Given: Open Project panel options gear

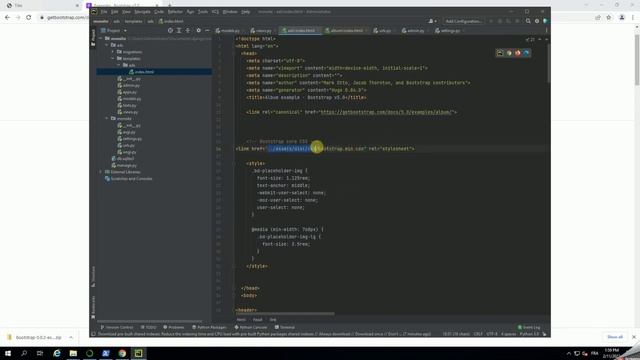Looking at the screenshot, I should click(198, 31).
